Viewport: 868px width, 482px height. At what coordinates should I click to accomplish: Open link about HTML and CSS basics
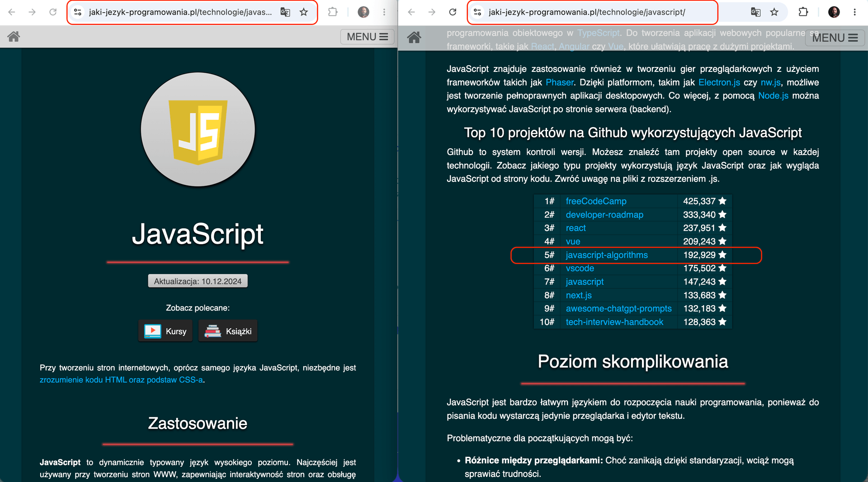click(121, 380)
